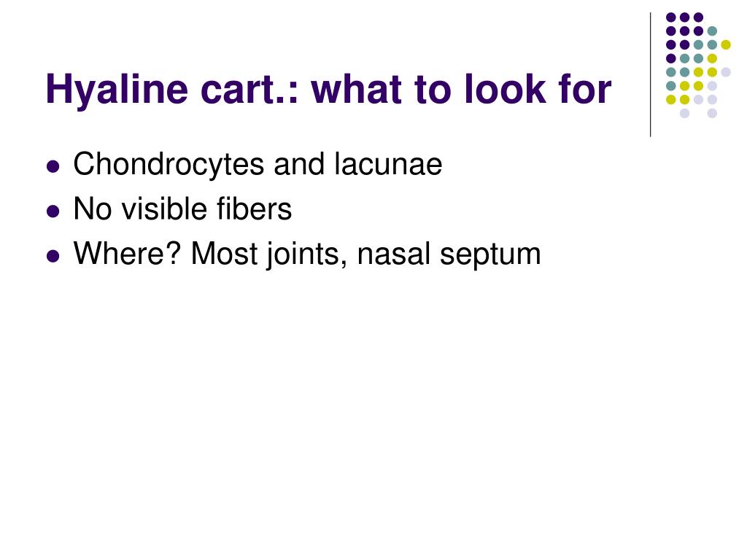747x560 pixels.
Task: Click the bullet dot beside Where? Most joints
Action: tap(53, 256)
